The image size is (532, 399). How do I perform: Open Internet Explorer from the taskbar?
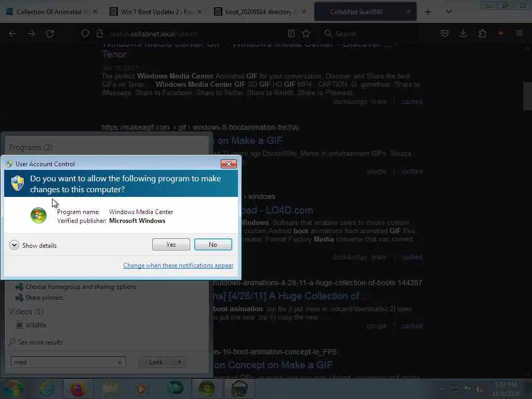coord(46,389)
